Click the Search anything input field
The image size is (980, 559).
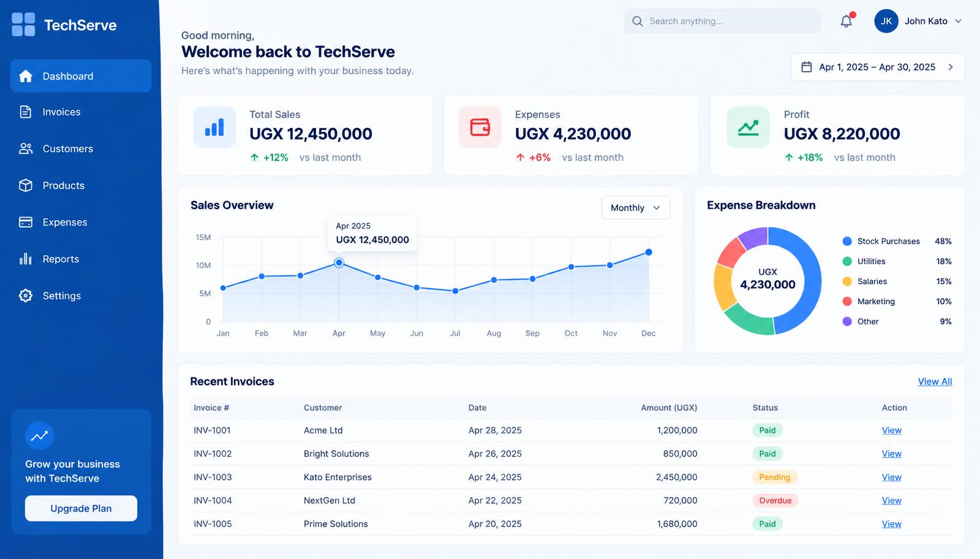pyautogui.click(x=722, y=21)
